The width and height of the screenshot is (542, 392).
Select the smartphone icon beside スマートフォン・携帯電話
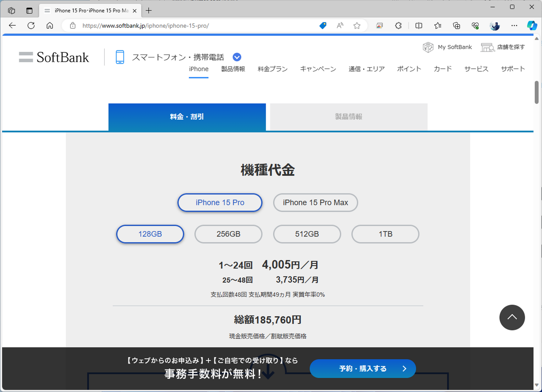tap(120, 57)
